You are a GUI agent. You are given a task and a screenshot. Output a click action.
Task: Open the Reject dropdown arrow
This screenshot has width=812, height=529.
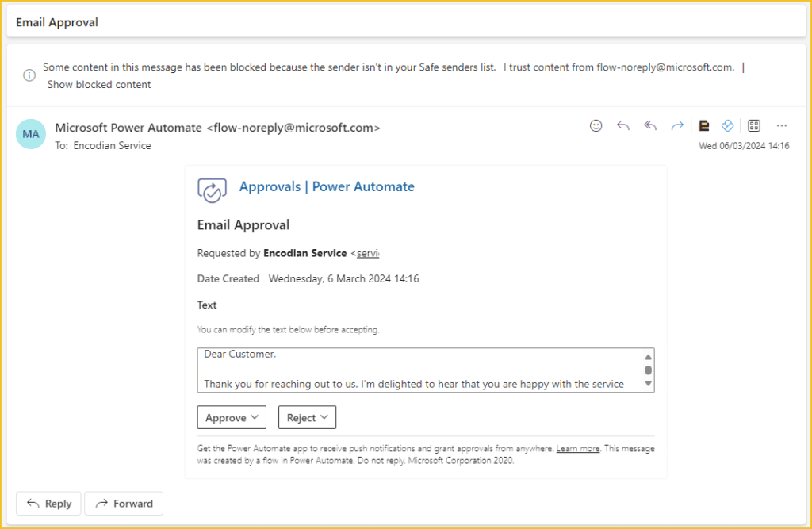[324, 416]
